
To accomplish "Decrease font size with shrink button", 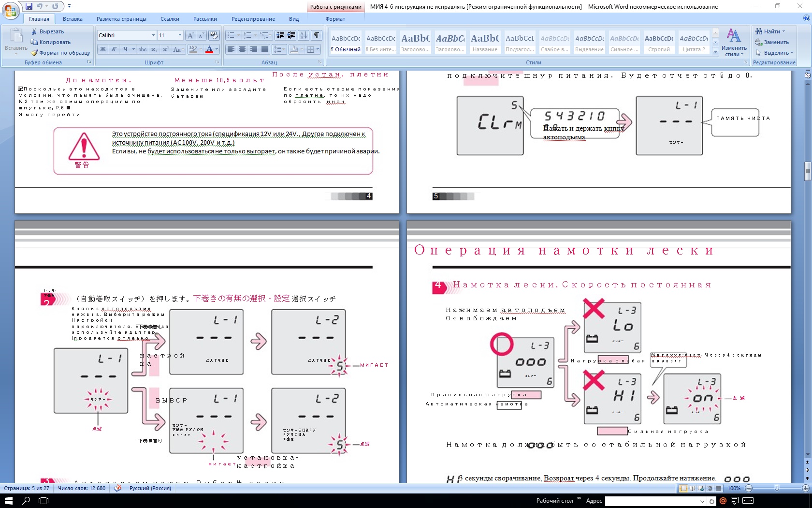I will (201, 35).
